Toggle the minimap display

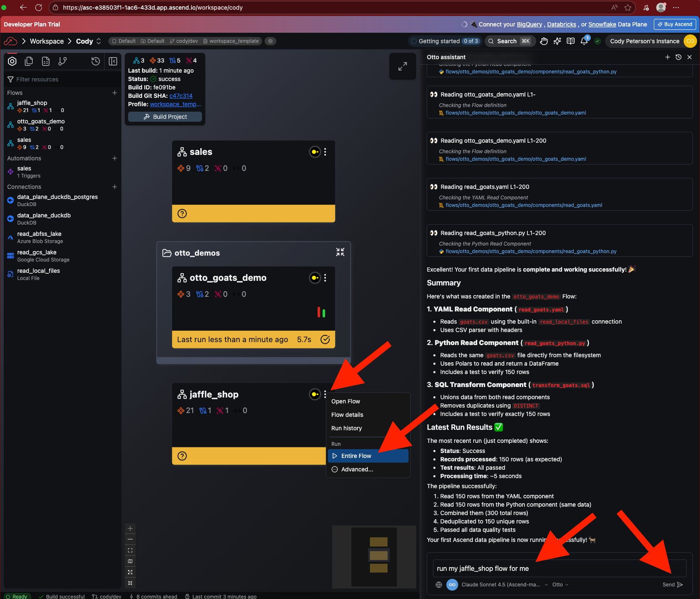click(130, 561)
